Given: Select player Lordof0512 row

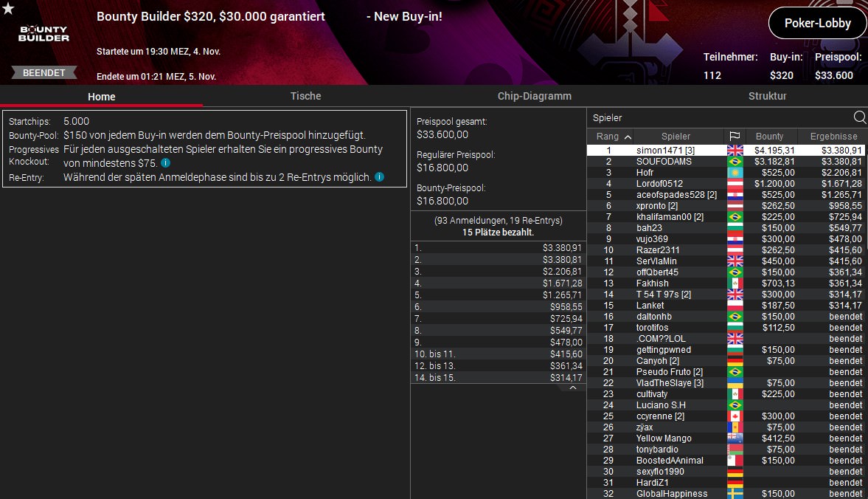Looking at the screenshot, I should tap(726, 183).
